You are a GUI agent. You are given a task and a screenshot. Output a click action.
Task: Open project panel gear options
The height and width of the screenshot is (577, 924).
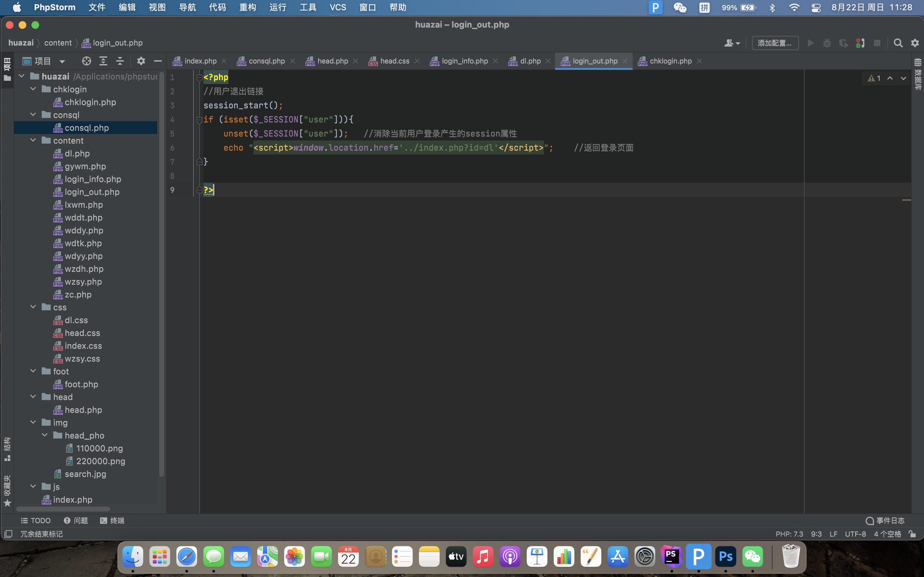point(141,61)
